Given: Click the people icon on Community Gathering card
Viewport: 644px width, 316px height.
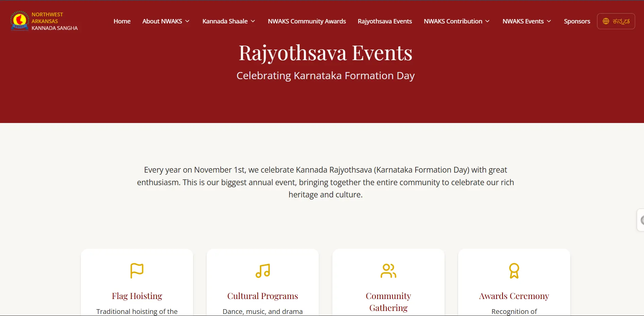Looking at the screenshot, I should pos(388,270).
